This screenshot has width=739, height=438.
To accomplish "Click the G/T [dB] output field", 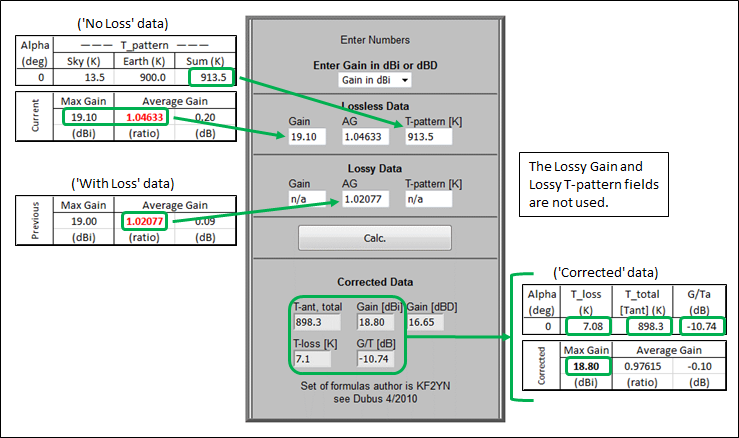I will [x=377, y=358].
